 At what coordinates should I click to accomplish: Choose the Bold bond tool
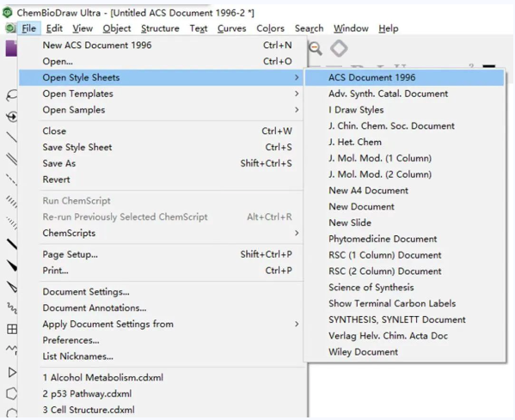coord(12,244)
